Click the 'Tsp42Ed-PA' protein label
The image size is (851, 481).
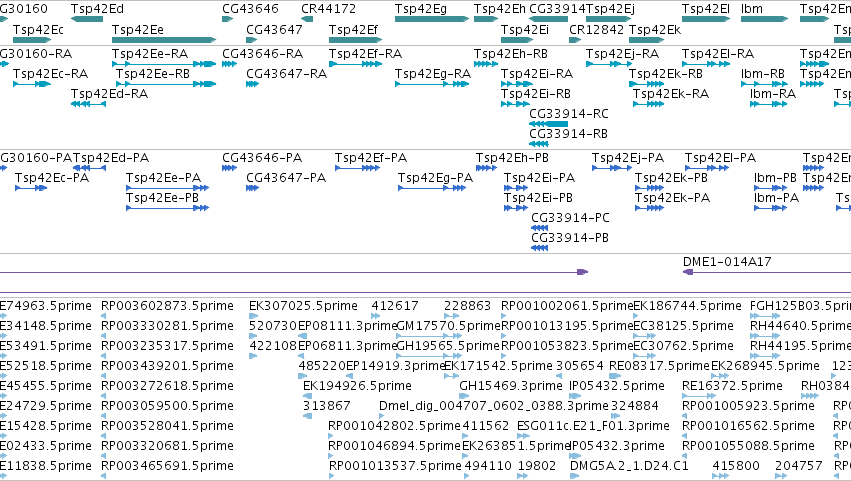pyautogui.click(x=111, y=158)
